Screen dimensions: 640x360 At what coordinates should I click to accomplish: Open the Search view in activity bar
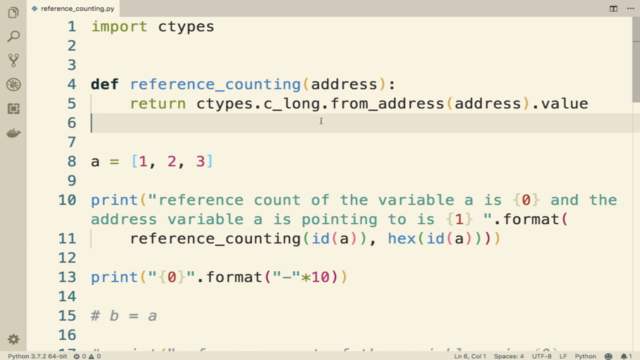13,37
